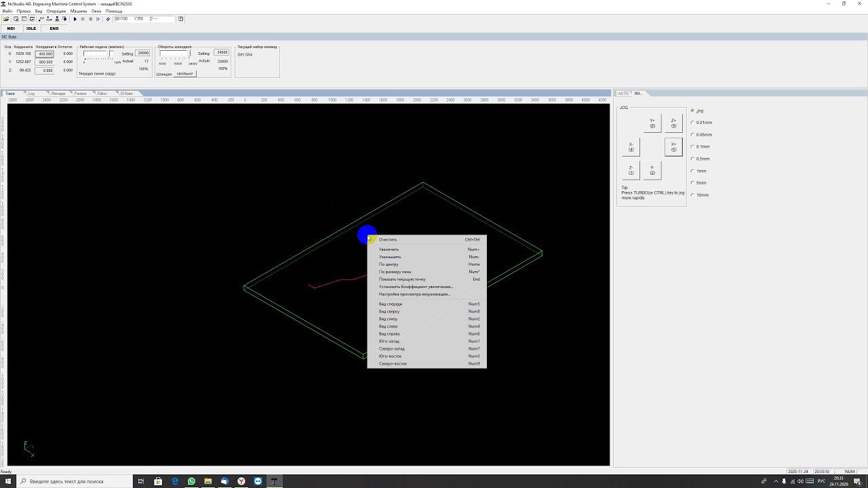868x488 pixels.
Task: Select 0.1mm jog step
Action: 701,146
